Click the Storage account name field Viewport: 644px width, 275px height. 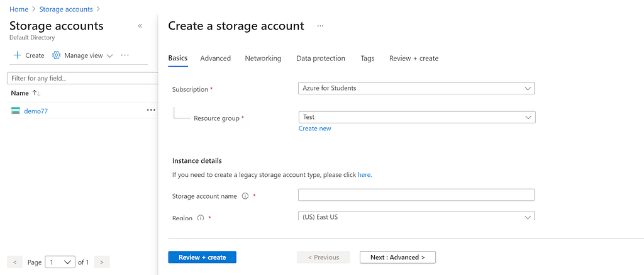(x=416, y=195)
